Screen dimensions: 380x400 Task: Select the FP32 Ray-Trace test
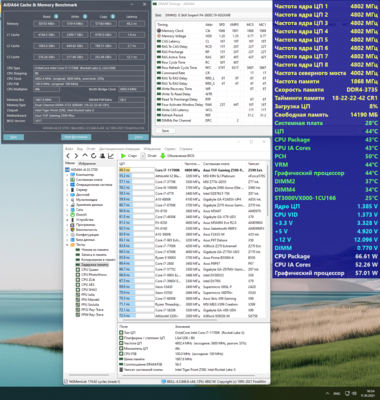tap(92, 310)
